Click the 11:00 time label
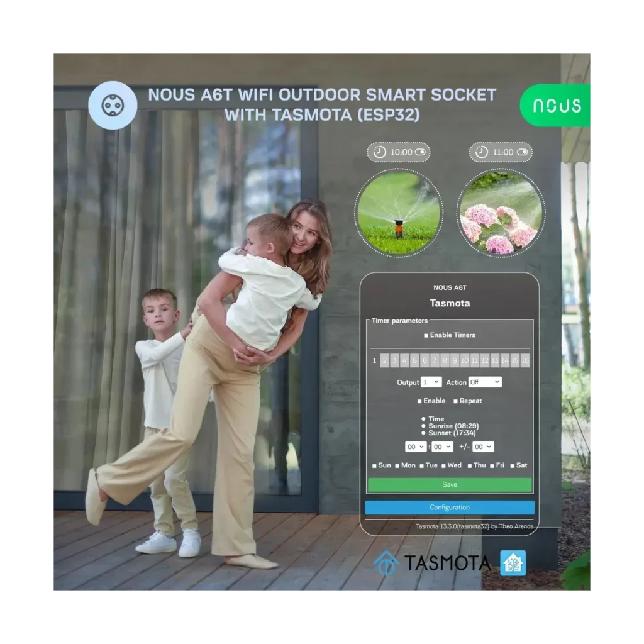 coord(503,152)
